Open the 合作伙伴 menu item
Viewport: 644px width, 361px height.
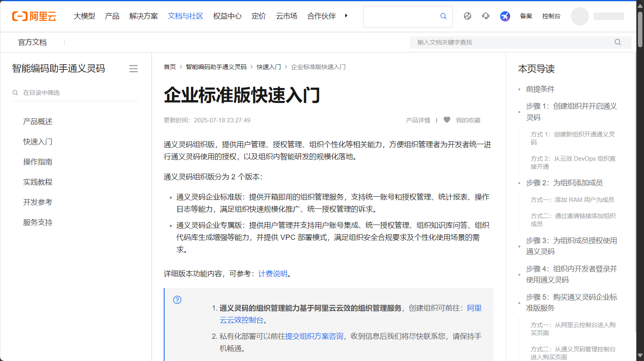click(x=321, y=16)
